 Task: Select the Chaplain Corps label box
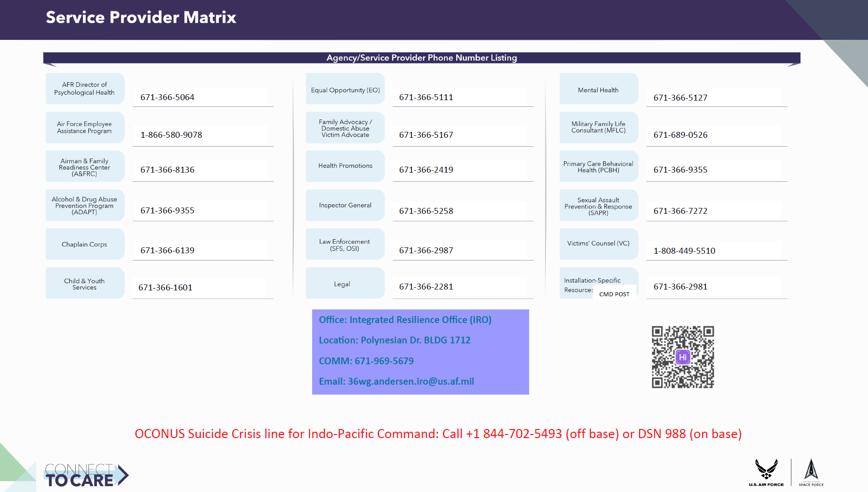(x=85, y=244)
